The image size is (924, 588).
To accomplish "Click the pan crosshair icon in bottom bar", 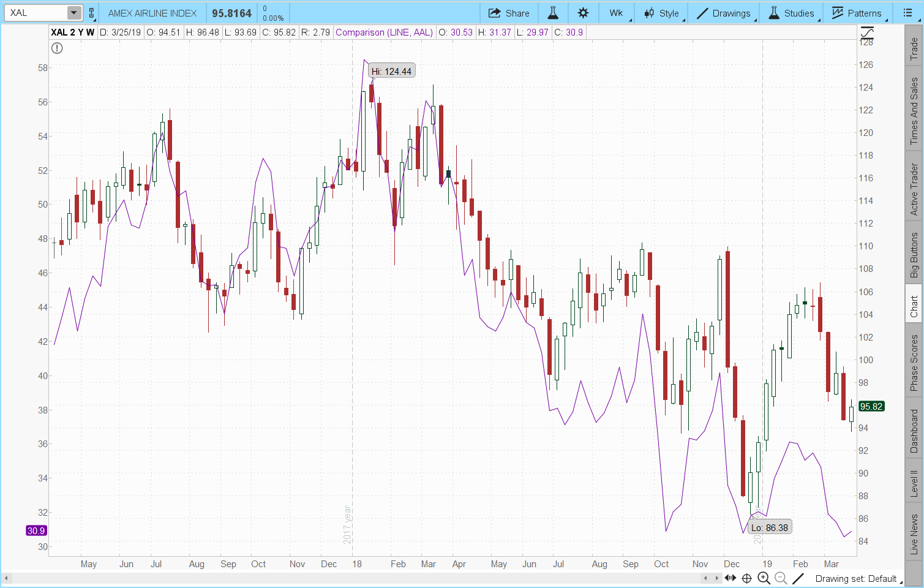I will tap(746, 578).
